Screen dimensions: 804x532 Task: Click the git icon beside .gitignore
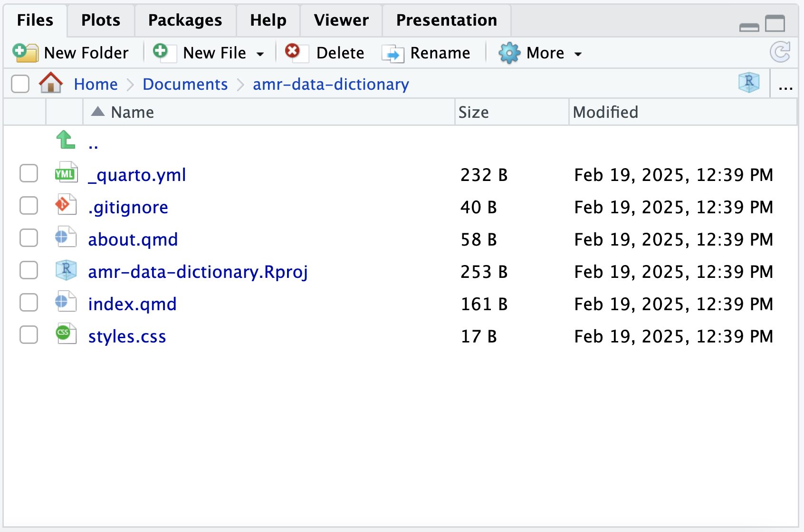click(66, 205)
